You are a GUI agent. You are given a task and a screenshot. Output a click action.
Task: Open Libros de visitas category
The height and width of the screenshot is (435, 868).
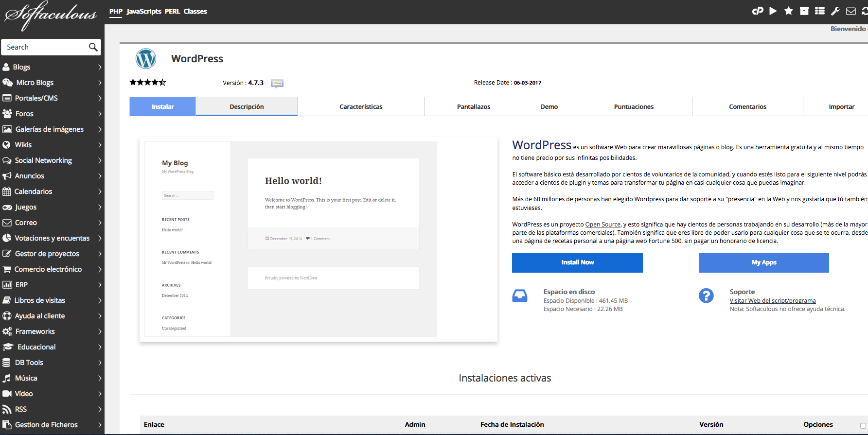pos(52,300)
